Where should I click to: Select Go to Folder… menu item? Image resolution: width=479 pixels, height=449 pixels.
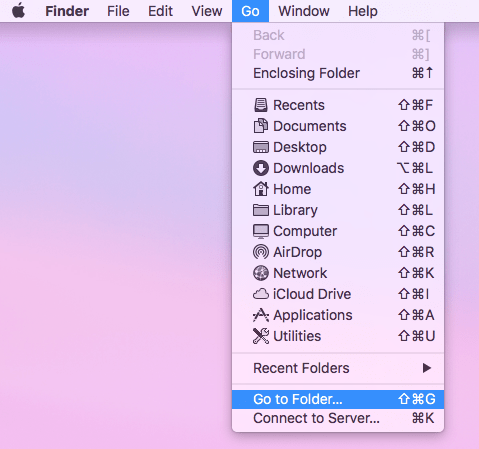(x=338, y=399)
